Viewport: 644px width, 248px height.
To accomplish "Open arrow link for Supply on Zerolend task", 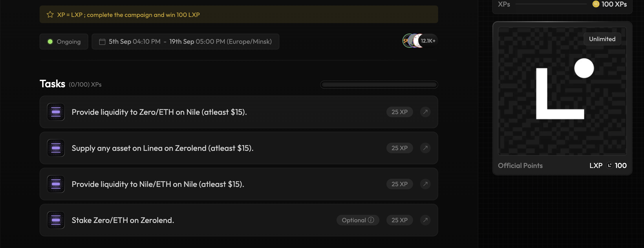I will 425,148.
